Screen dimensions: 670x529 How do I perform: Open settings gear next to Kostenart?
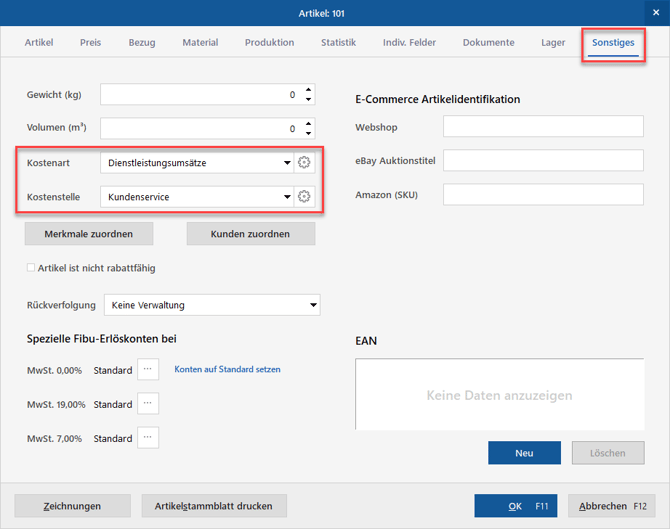tap(305, 162)
